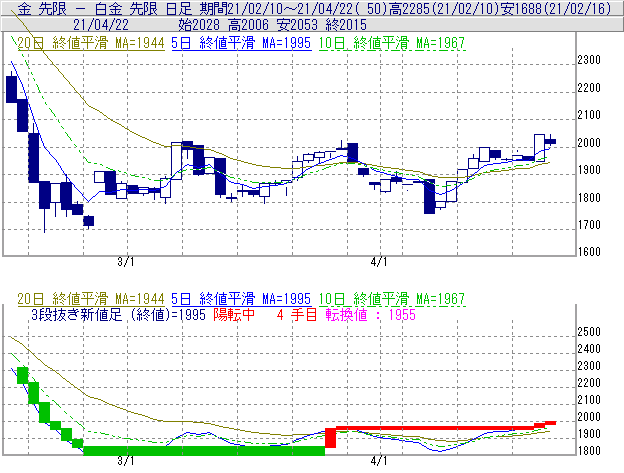Screen dimensions: 624x473
Task: Select the upper chart's '5日 終値平滑 MA=1995' legend
Action: click(241, 43)
